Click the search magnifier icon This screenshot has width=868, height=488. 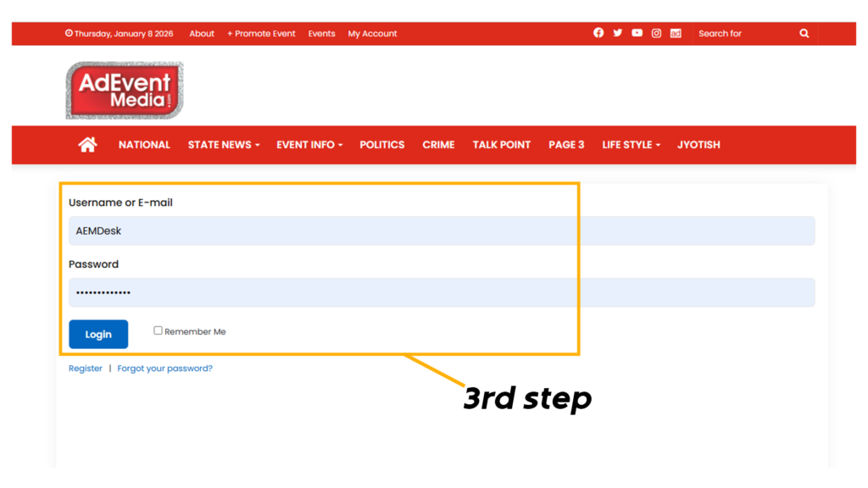point(804,34)
